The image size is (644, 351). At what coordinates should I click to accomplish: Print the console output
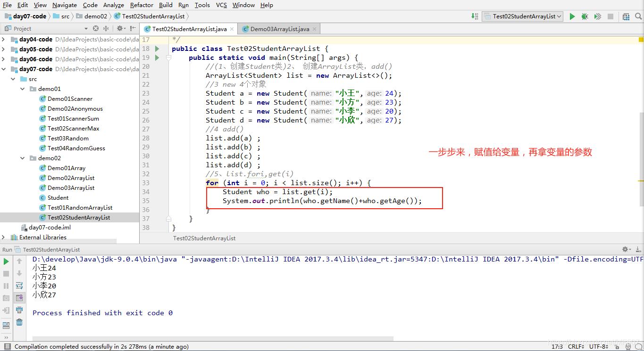tap(19, 310)
